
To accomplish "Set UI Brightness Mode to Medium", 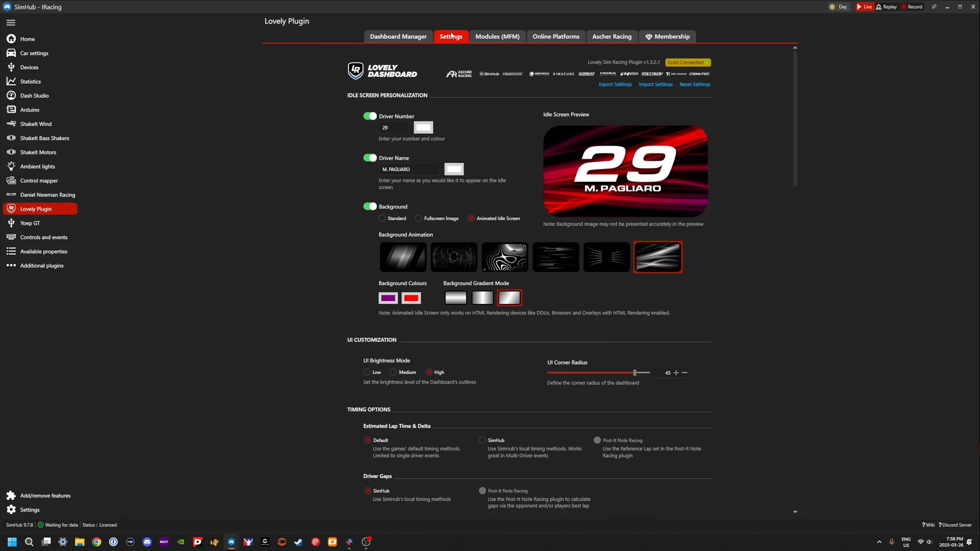I will pyautogui.click(x=393, y=372).
